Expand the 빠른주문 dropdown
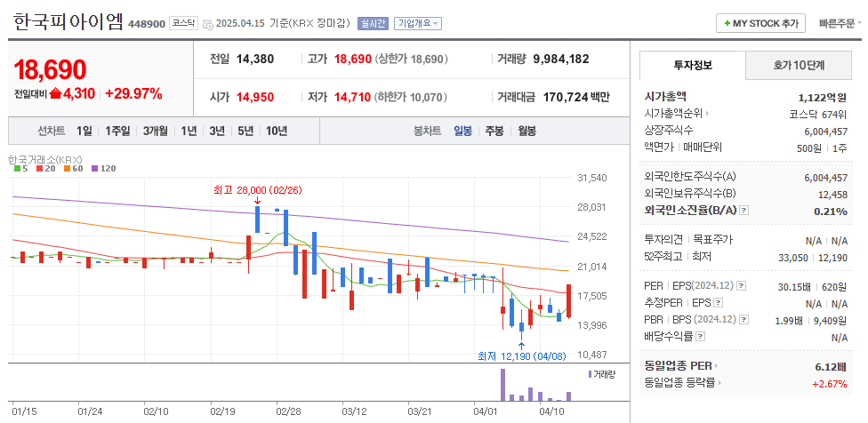868x423 pixels. click(840, 24)
